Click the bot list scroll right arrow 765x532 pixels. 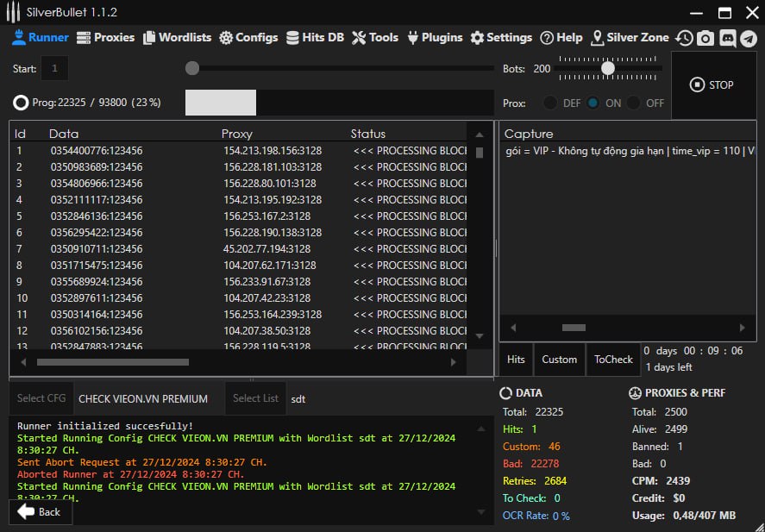454,362
